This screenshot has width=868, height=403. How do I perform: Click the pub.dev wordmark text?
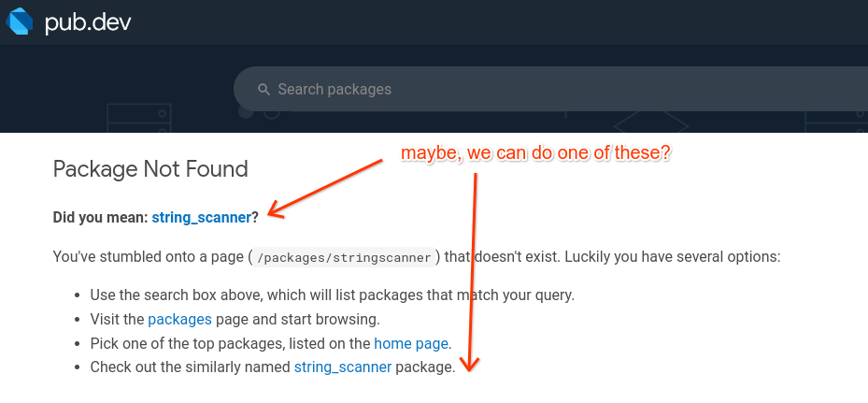point(88,22)
